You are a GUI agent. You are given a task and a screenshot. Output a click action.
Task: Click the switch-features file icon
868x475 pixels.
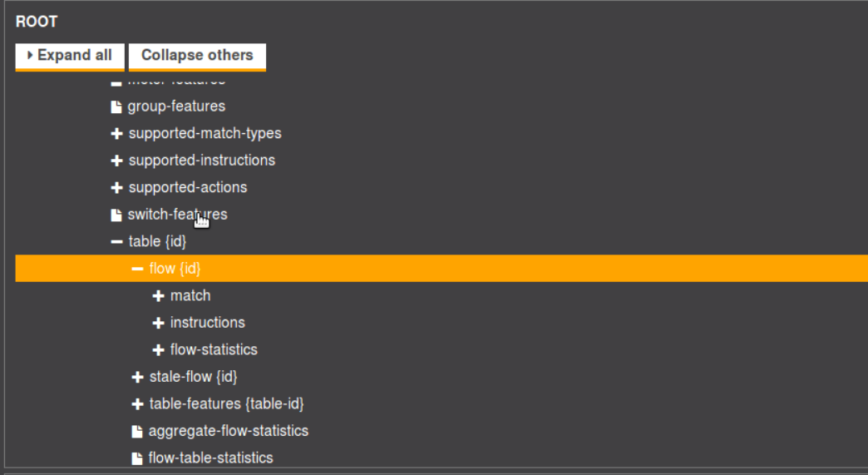pos(116,215)
